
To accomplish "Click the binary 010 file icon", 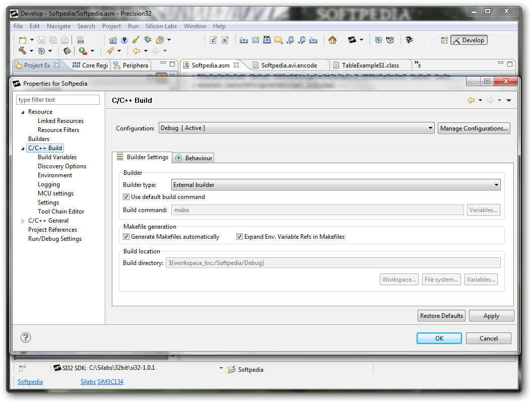I will (81, 40).
